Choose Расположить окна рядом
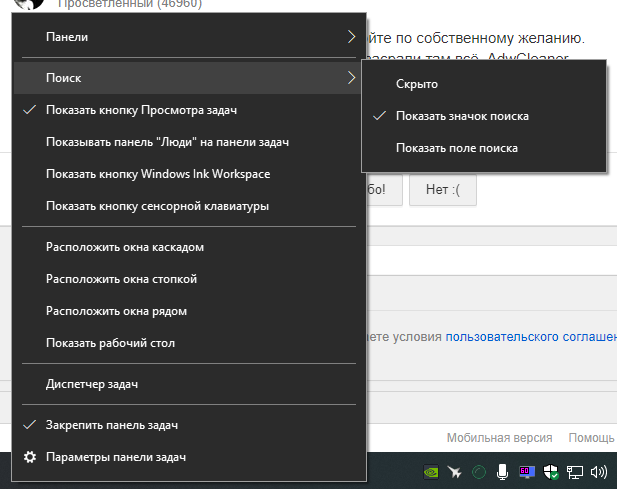Screen dimensions: 617x489 click(189, 311)
